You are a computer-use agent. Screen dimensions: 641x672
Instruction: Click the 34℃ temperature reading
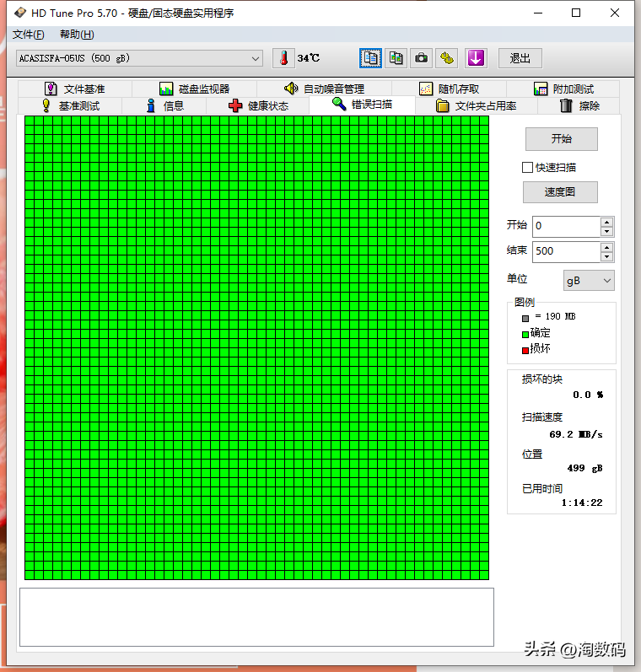(309, 58)
